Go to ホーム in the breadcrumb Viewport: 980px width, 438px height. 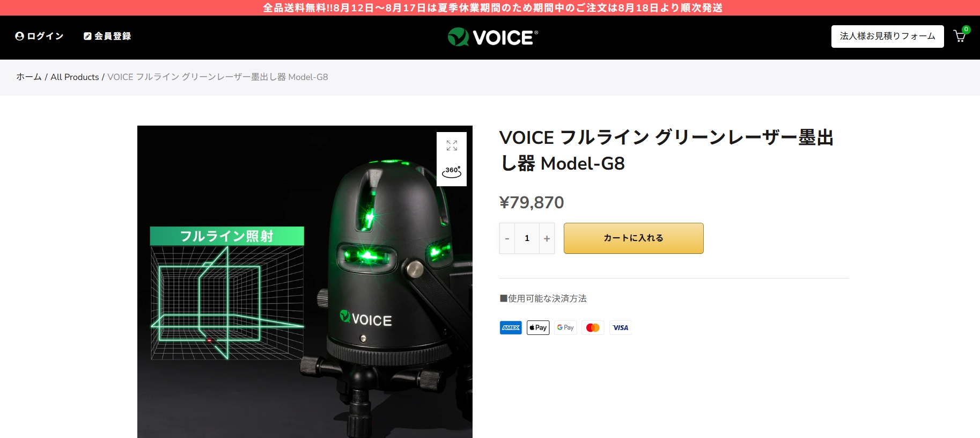click(29, 77)
